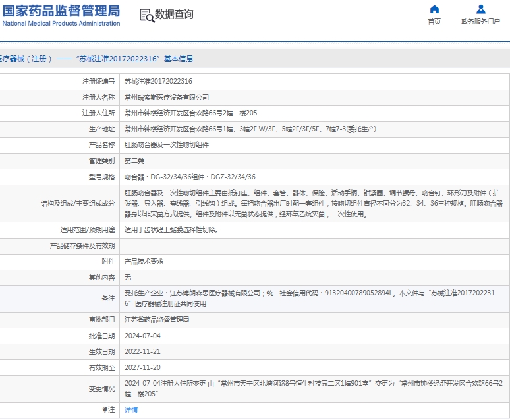Select other content value 无

click(128, 277)
